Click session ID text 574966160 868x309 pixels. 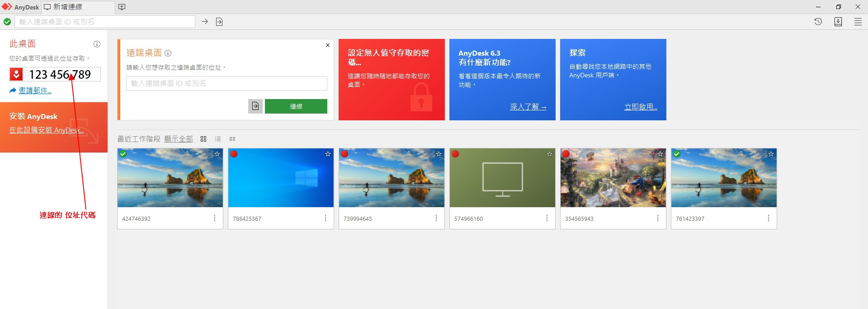tap(468, 219)
